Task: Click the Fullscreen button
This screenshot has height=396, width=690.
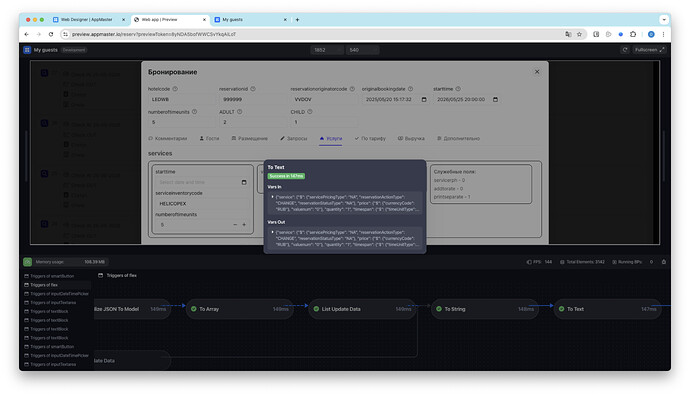Action: [x=649, y=50]
